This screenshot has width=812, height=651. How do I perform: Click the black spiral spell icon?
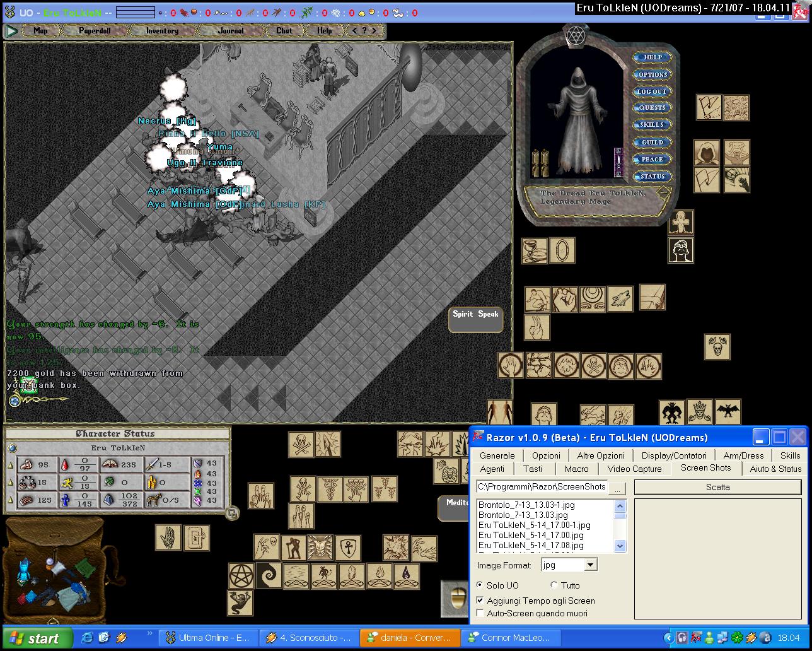269,576
